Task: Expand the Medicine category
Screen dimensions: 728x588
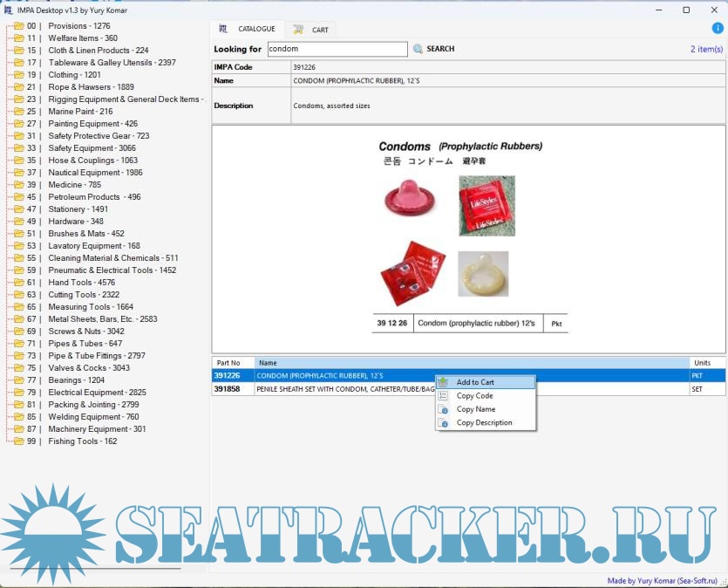Action: coord(19,185)
